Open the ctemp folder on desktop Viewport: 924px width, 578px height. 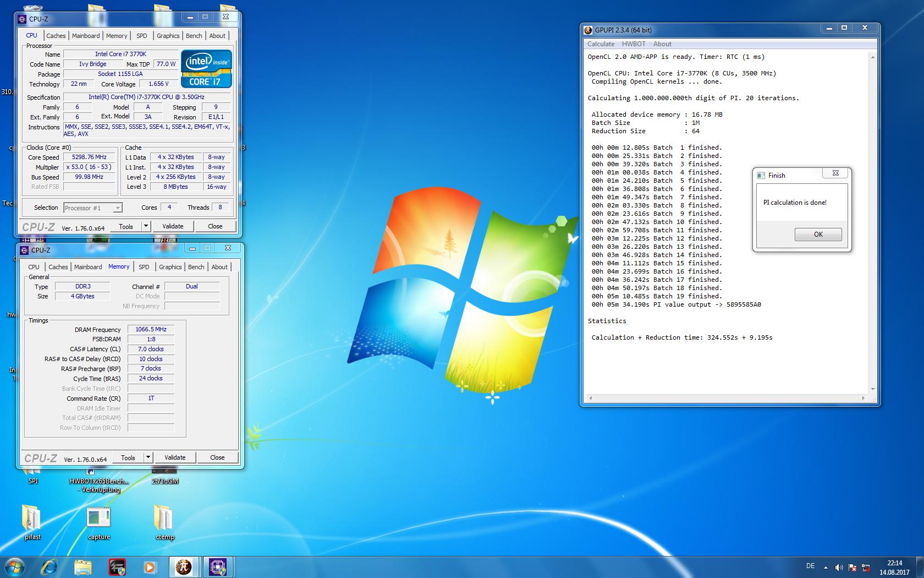[164, 522]
